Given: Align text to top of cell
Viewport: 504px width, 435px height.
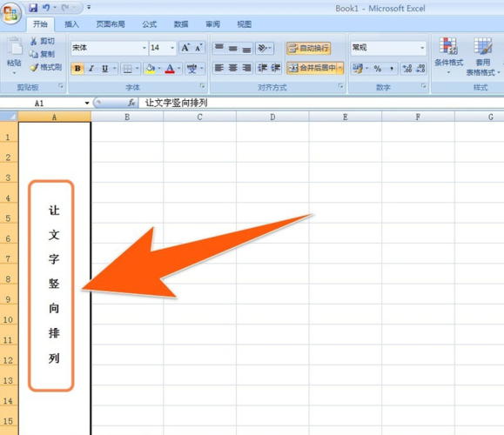Looking at the screenshot, I should click(219, 48).
